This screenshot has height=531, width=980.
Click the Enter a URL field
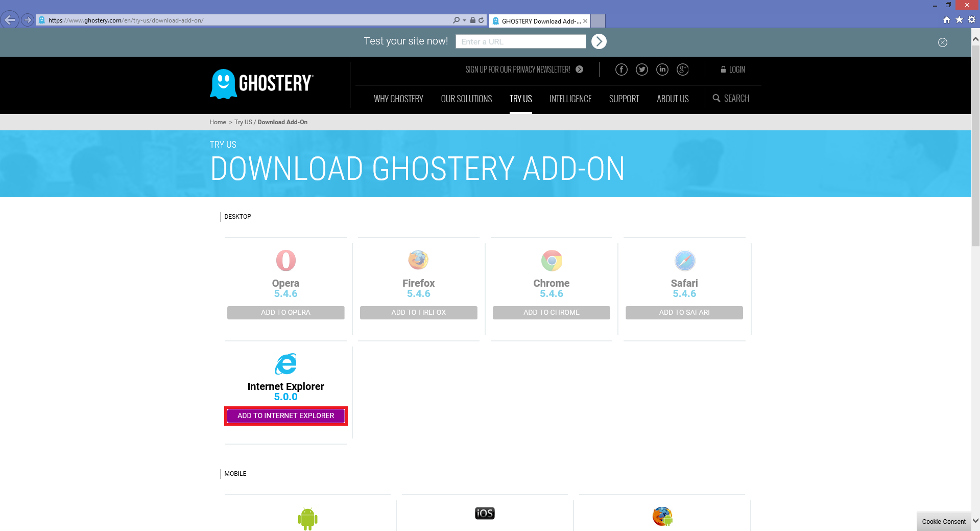520,41
